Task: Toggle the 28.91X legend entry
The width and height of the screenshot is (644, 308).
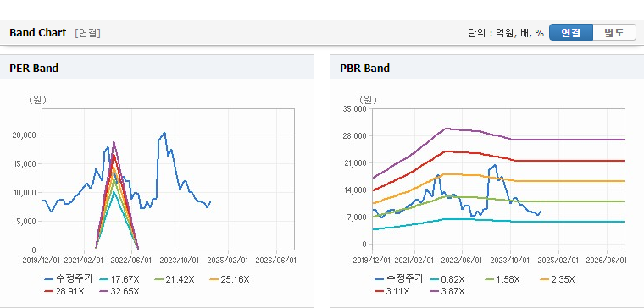Action: click(65, 291)
